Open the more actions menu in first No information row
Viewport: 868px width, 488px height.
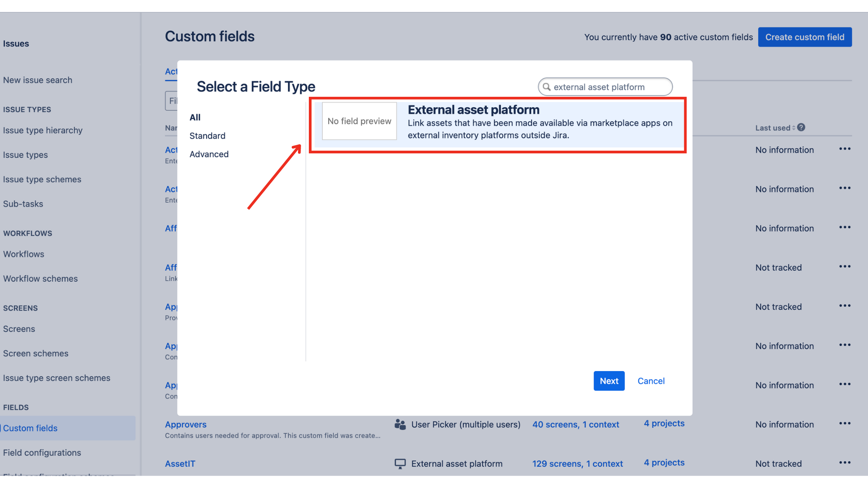coord(845,149)
